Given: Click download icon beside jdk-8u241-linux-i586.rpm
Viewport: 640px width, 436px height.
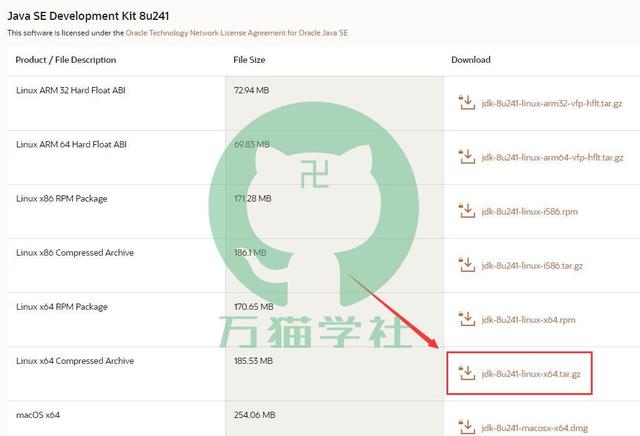Looking at the screenshot, I should [467, 211].
